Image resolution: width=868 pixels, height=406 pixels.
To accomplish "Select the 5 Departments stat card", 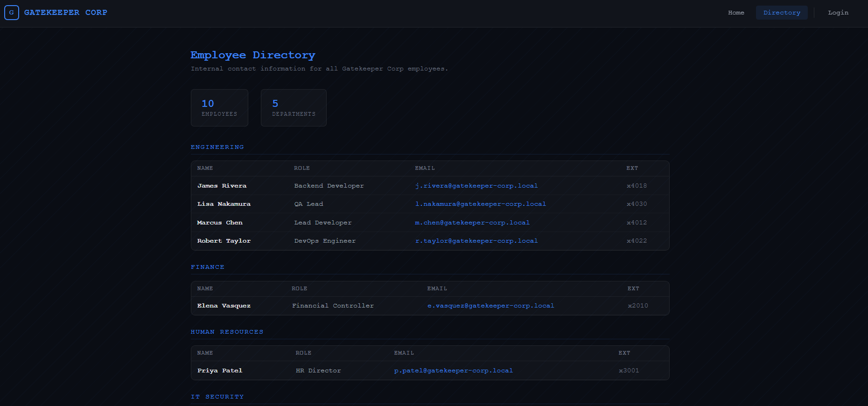I will [x=294, y=108].
